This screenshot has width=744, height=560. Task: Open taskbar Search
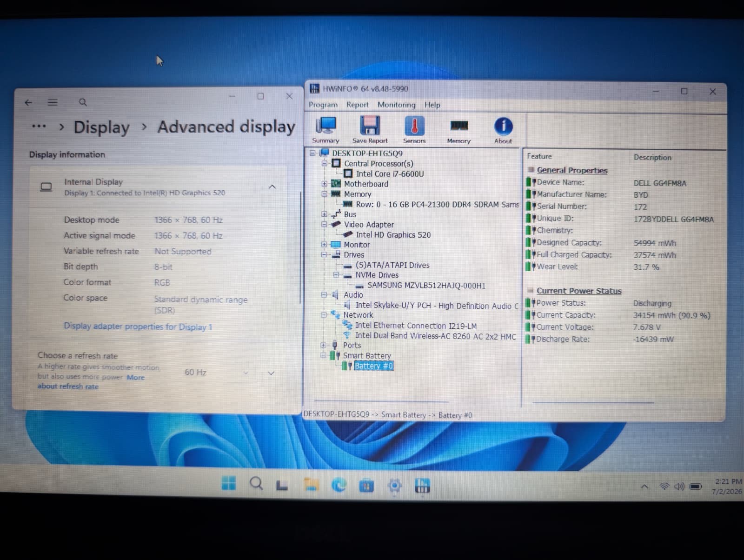point(256,484)
